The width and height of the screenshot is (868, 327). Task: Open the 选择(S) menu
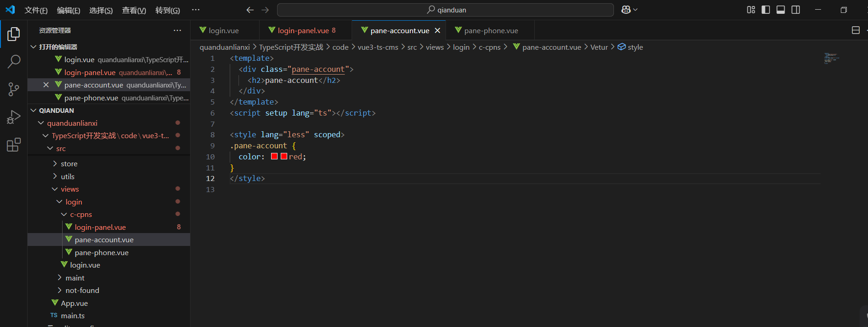[101, 10]
